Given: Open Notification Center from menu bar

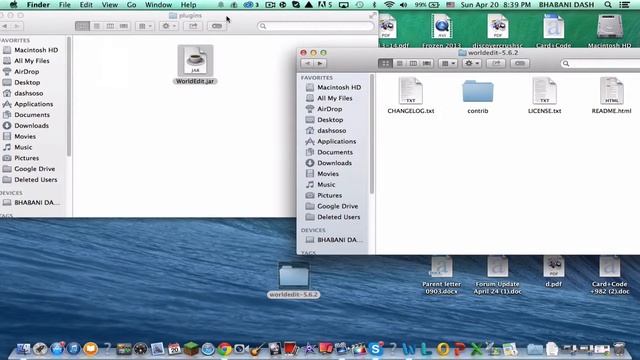Looking at the screenshot, I should (x=624, y=5).
